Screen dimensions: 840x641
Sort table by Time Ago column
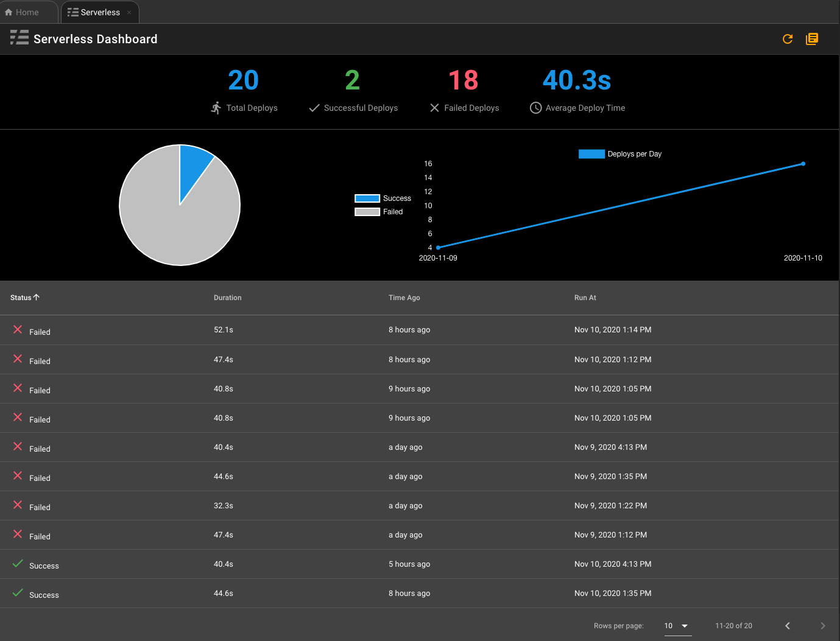404,298
